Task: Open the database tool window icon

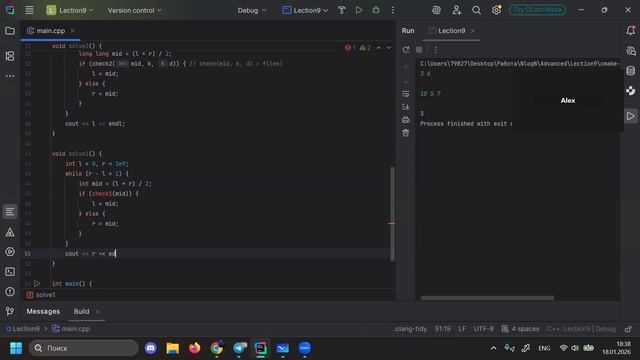Action: tap(631, 71)
